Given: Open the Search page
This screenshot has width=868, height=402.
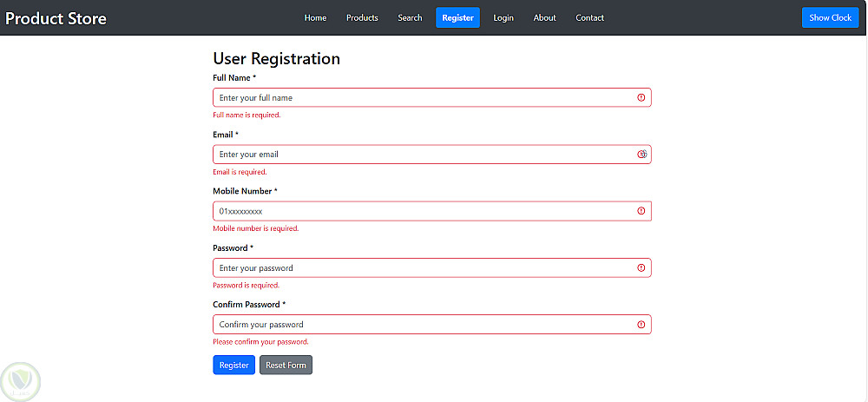Looking at the screenshot, I should pos(410,17).
